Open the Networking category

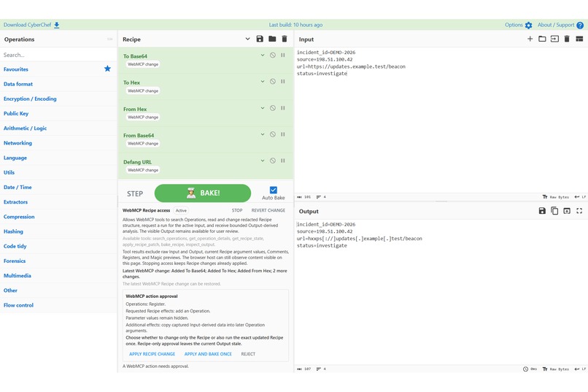[x=58, y=143]
